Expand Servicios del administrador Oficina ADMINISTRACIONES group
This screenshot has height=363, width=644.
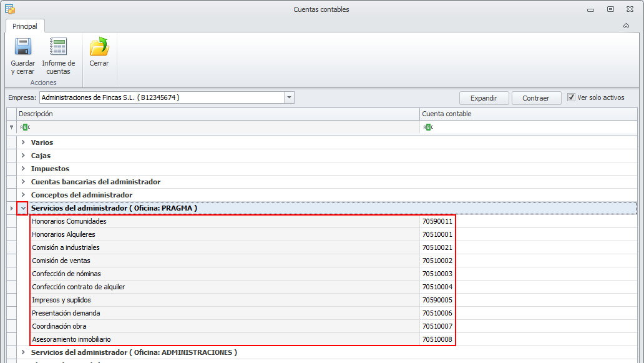(x=23, y=352)
